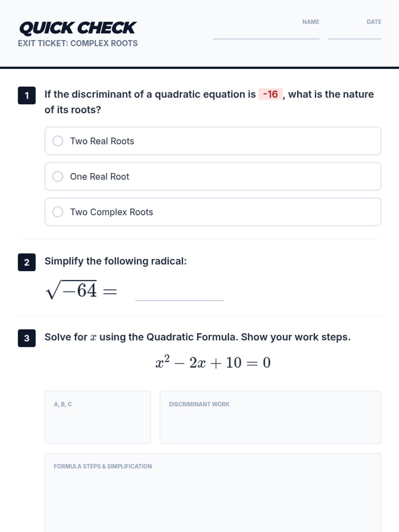
Task: Click the Quick Check title
Action: point(78,28)
